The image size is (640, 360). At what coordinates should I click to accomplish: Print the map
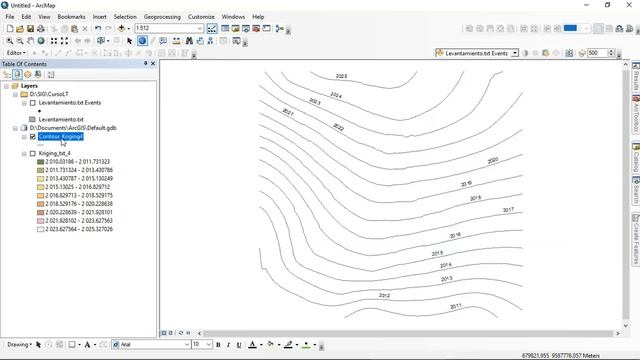tap(41, 29)
